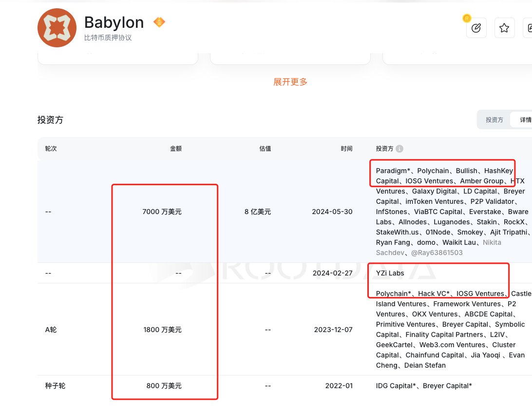
Task: Select the 7000 万美元 amount cell
Action: 162,212
